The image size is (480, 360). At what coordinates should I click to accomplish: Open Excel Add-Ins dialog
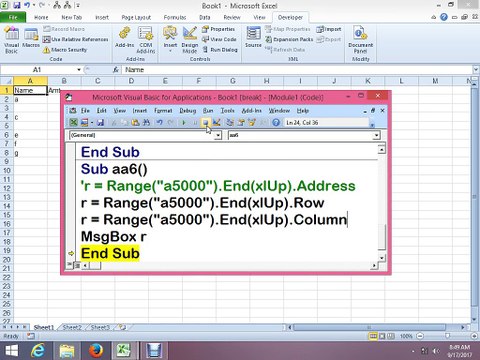pos(125,37)
